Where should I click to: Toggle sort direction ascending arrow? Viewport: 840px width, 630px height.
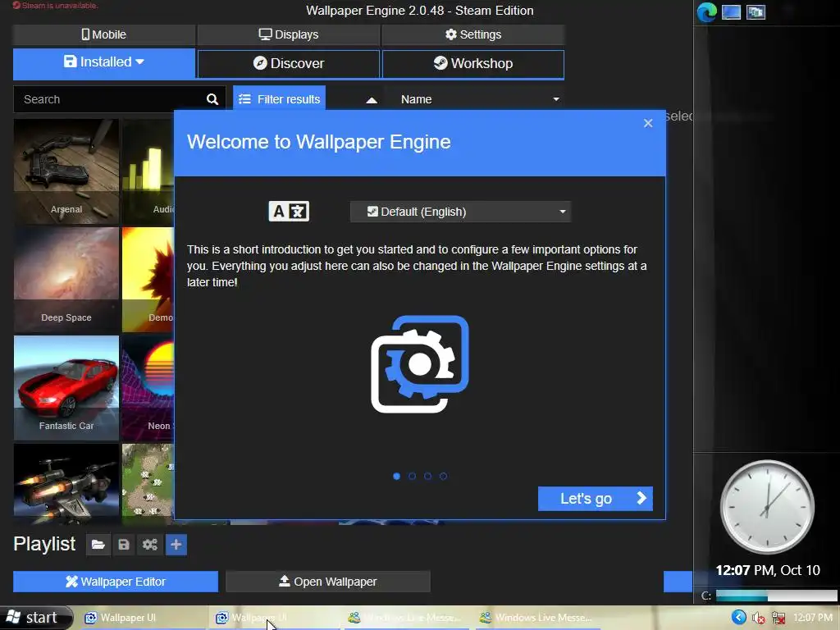tap(372, 100)
